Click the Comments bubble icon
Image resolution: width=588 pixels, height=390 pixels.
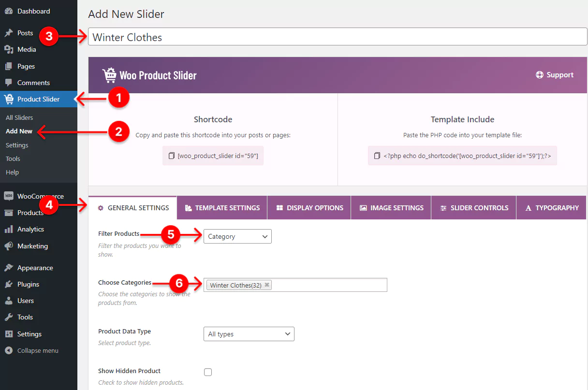9,83
